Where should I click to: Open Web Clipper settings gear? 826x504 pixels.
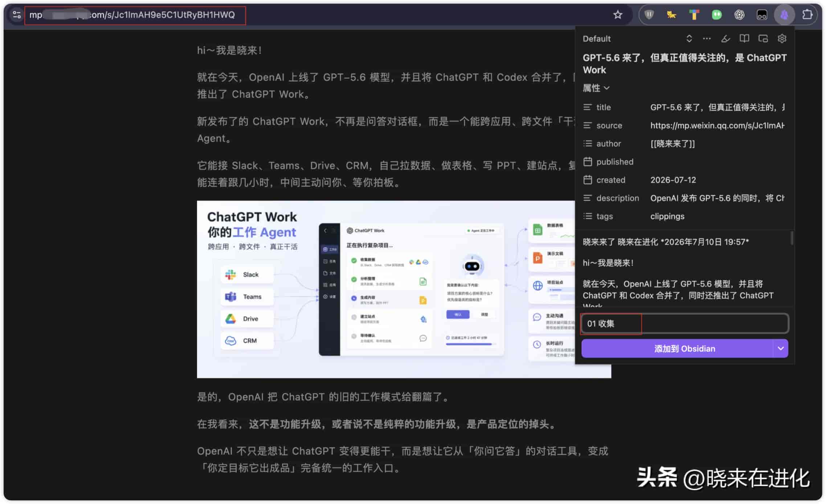pyautogui.click(x=782, y=38)
